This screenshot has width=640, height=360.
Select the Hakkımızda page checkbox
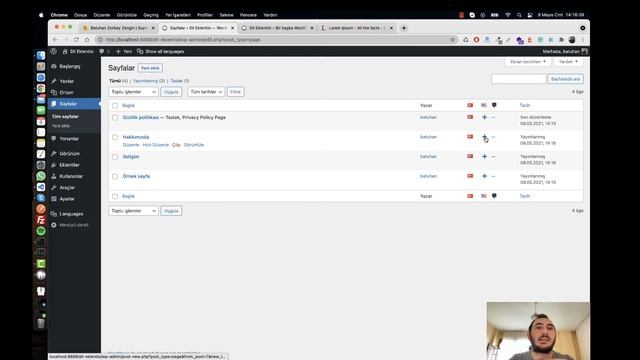click(115, 138)
